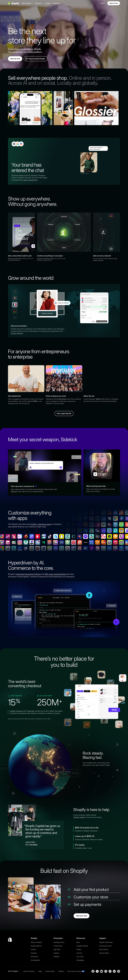Open the Shopify Capital link
Viewport: 128px width, 980px height.
pos(79,817)
